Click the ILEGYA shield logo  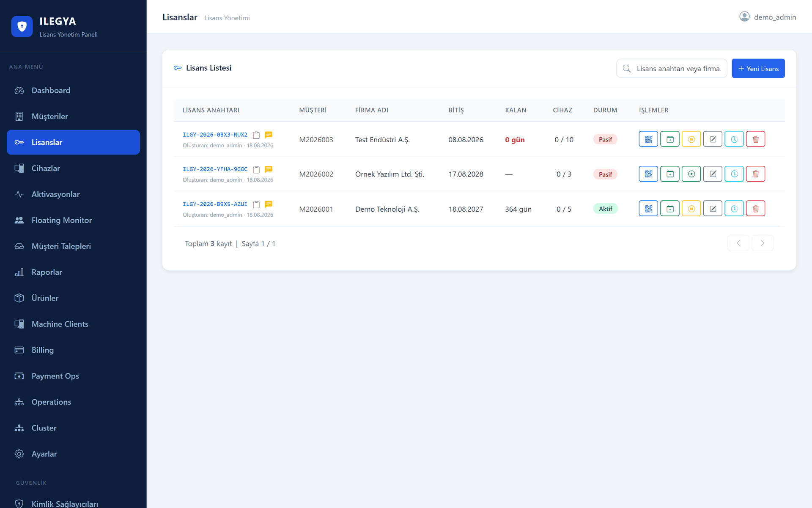coord(22,27)
